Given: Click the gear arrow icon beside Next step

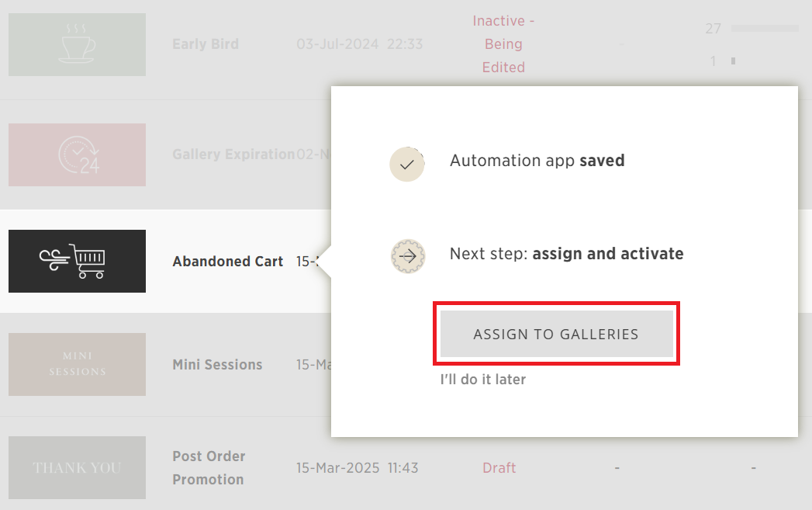Looking at the screenshot, I should pos(408,256).
